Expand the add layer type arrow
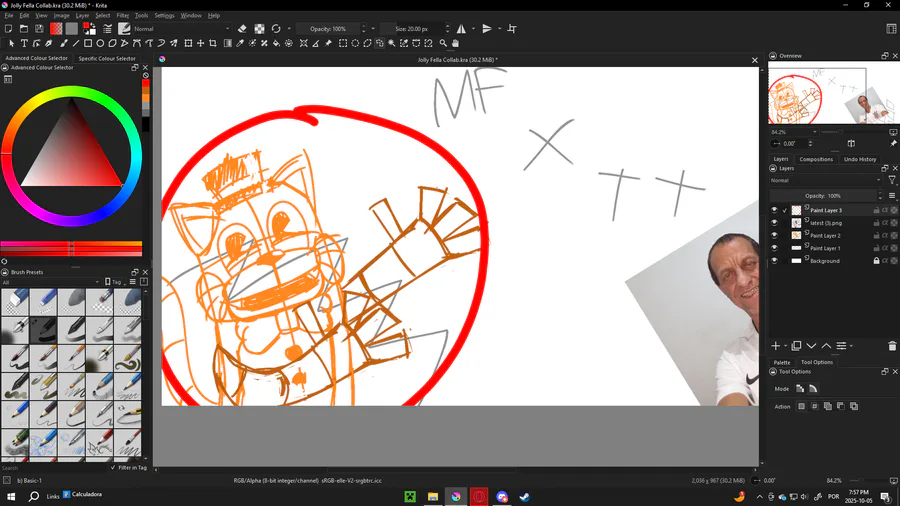The height and width of the screenshot is (506, 900). click(785, 346)
